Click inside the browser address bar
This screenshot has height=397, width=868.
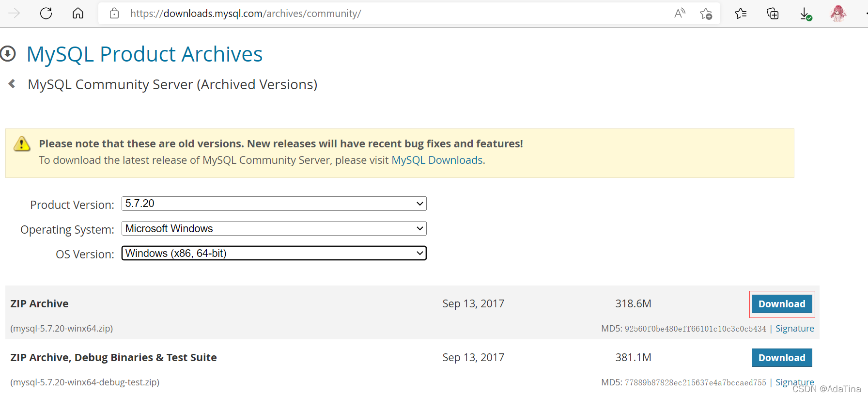pyautogui.click(x=339, y=13)
